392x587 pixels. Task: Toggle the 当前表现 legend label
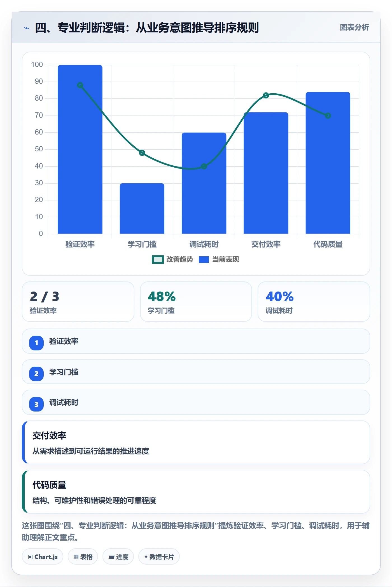pyautogui.click(x=226, y=260)
